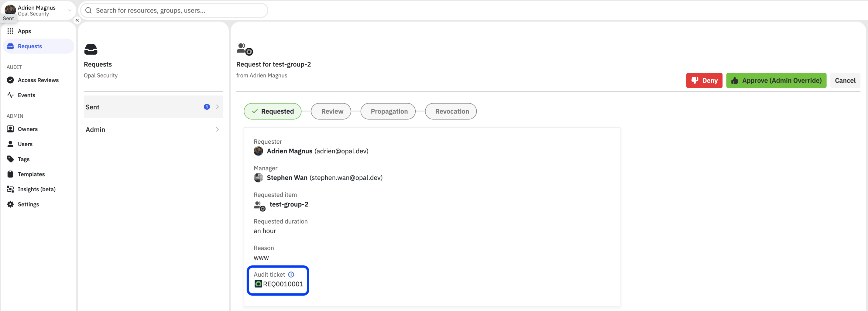Expand the Admin requests chevron
Image resolution: width=868 pixels, height=311 pixels.
coord(217,129)
